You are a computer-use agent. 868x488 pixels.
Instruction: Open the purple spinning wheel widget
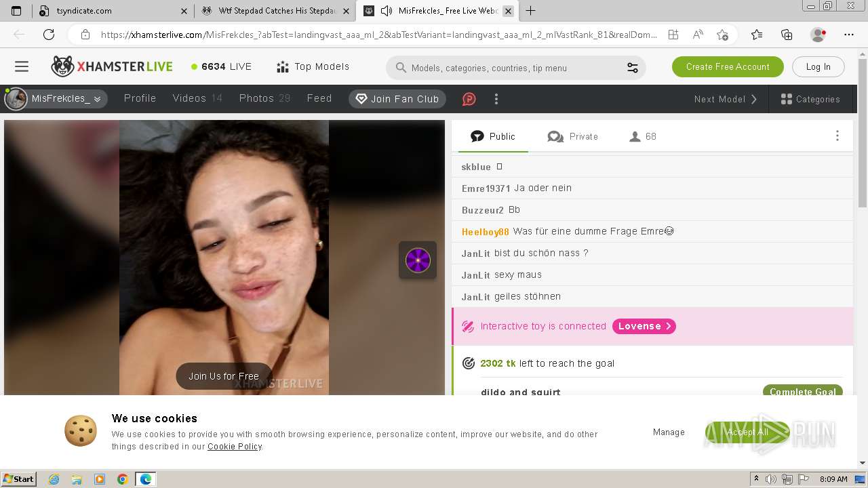click(x=418, y=260)
